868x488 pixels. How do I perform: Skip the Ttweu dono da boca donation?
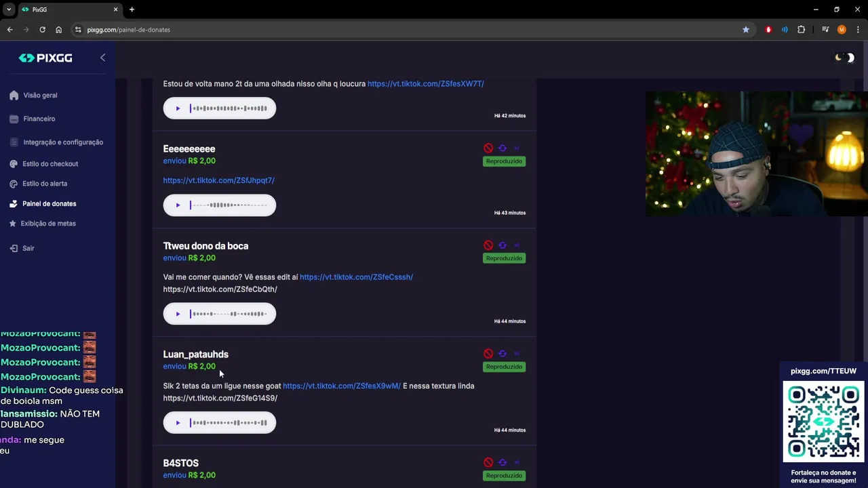(517, 245)
